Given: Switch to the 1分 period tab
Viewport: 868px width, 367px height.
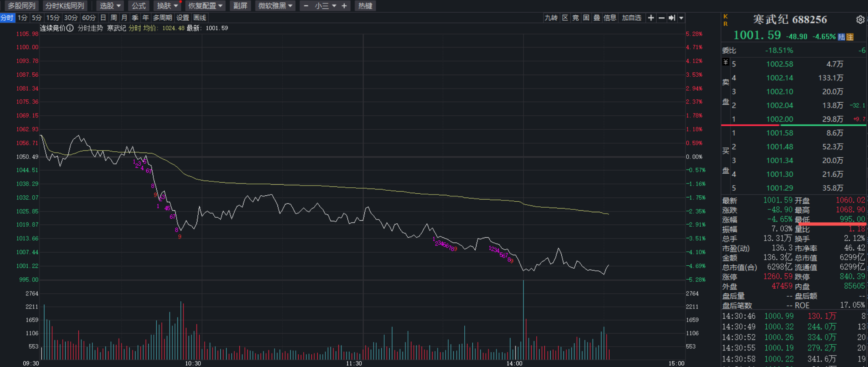Looking at the screenshot, I should point(22,18).
